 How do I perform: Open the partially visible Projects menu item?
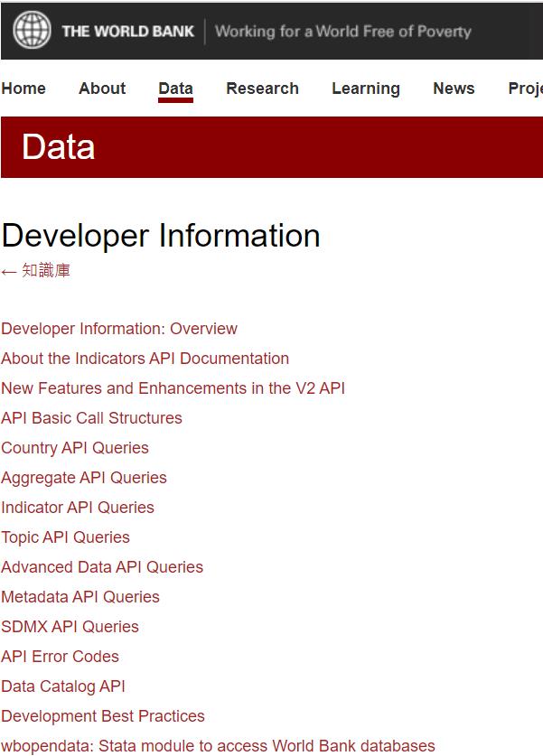pyautogui.click(x=526, y=89)
